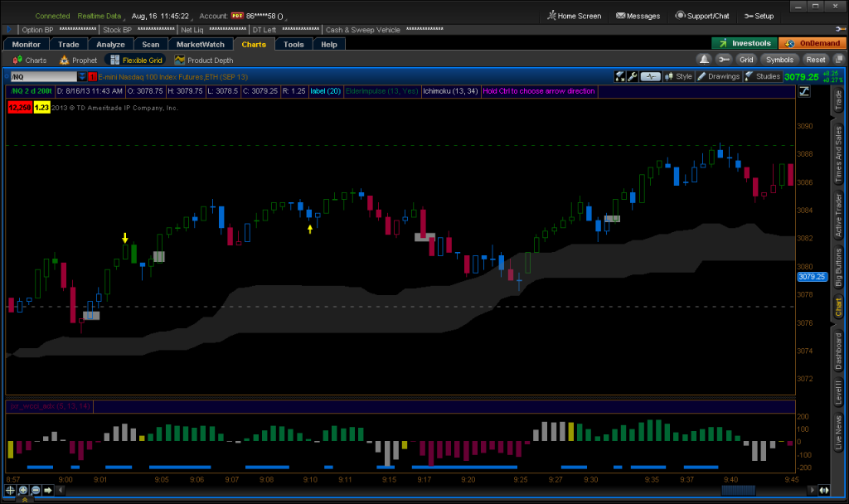
Task: Click the red number 1 indicator badge
Action: point(93,77)
